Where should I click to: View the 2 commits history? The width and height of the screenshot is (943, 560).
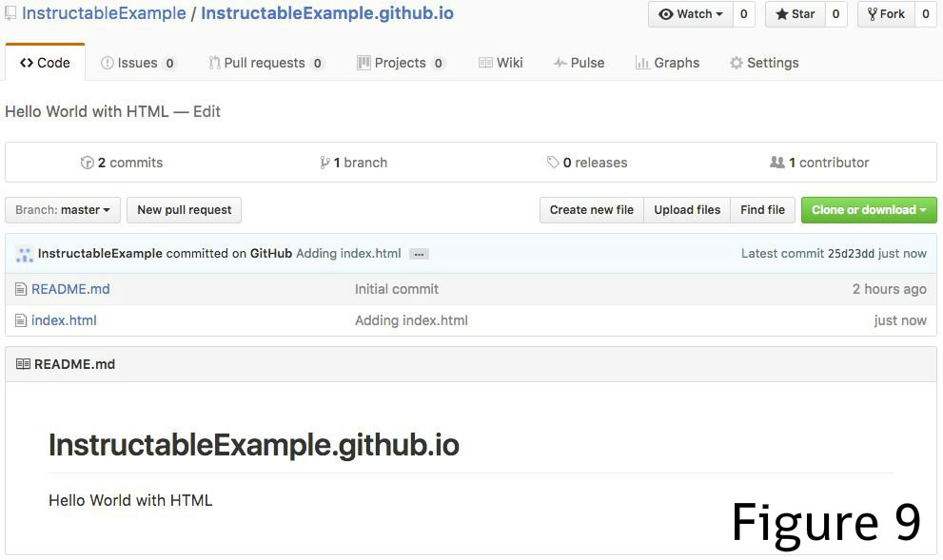122,163
